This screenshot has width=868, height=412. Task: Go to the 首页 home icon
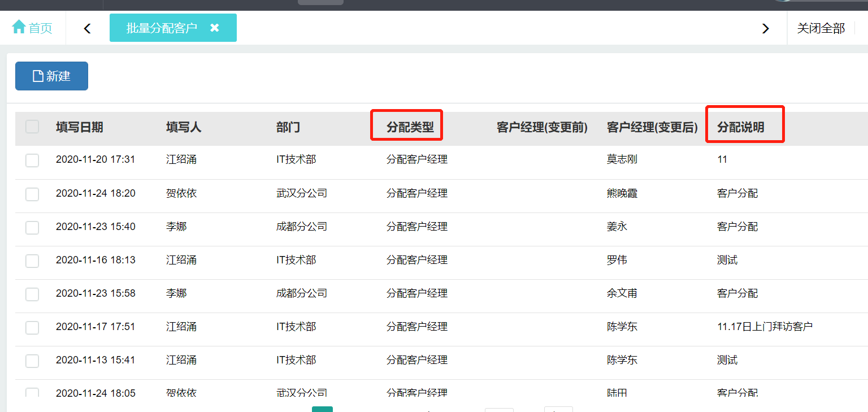(19, 27)
